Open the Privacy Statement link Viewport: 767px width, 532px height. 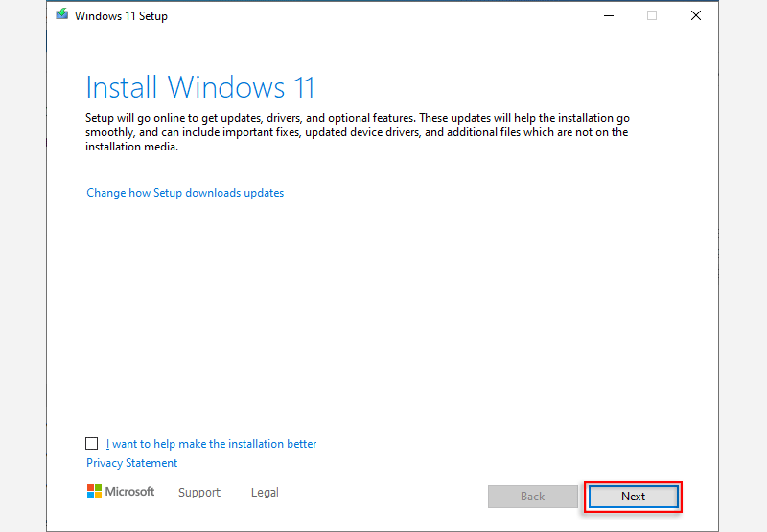(x=131, y=463)
